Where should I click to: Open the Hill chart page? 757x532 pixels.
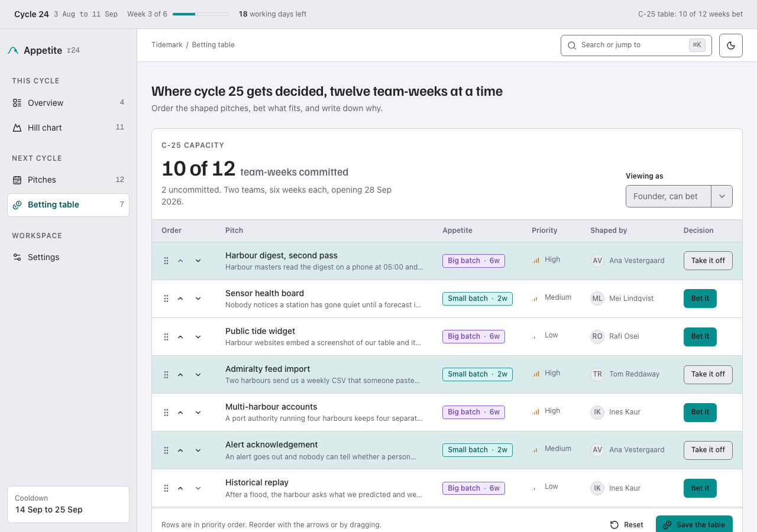click(68, 128)
